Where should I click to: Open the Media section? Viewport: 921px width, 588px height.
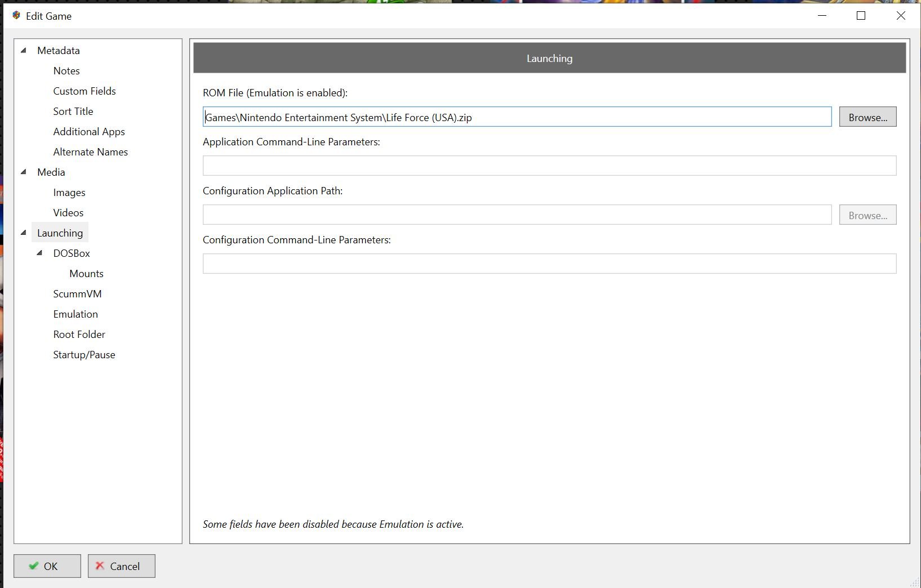pos(51,172)
